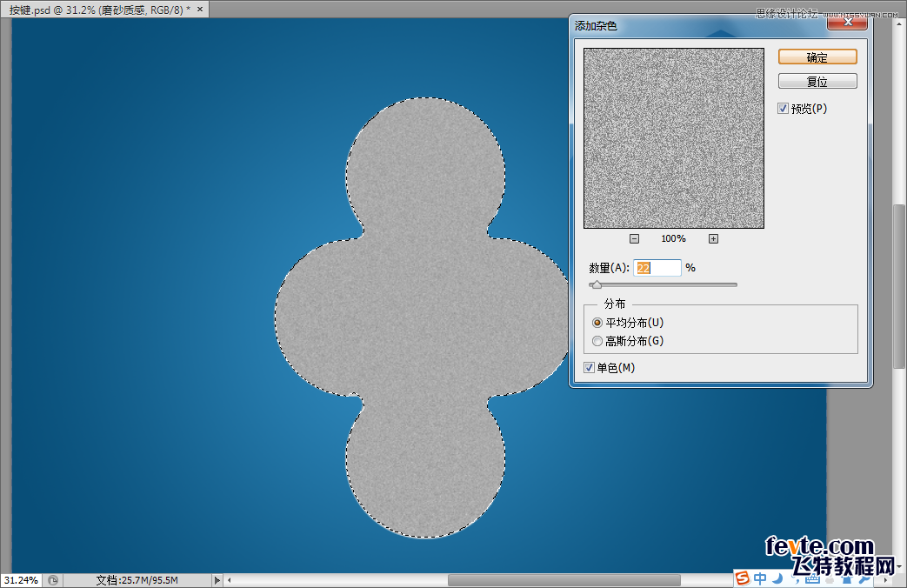Click the 复位 reset button

817,81
